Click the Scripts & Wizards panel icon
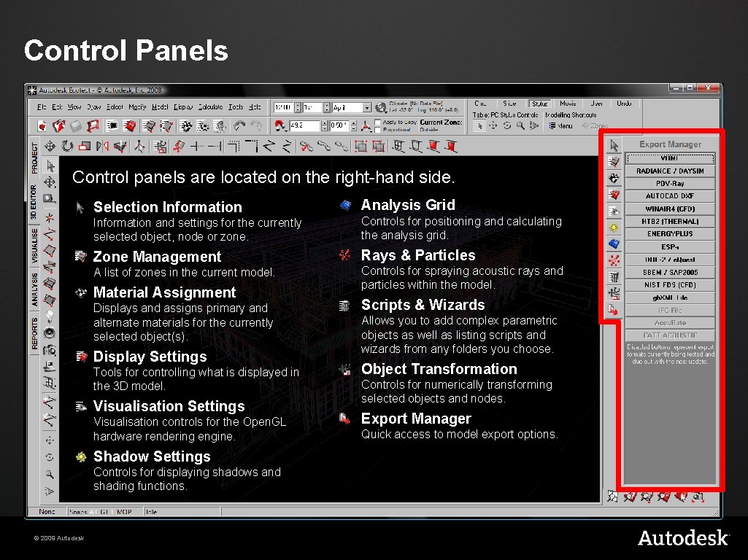 pos(344,305)
